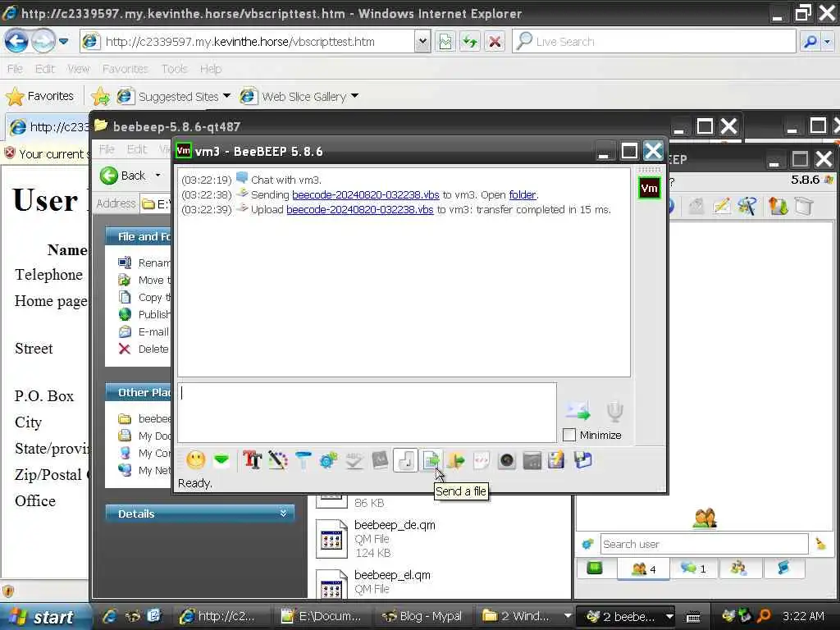
Task: Toggle the ABC spell checking icon
Action: [x=354, y=460]
